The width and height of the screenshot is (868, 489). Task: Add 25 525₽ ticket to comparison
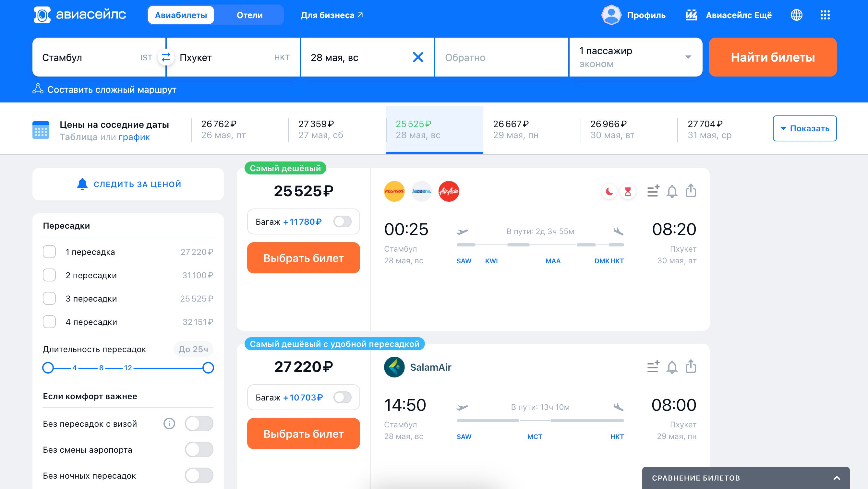pyautogui.click(x=653, y=191)
